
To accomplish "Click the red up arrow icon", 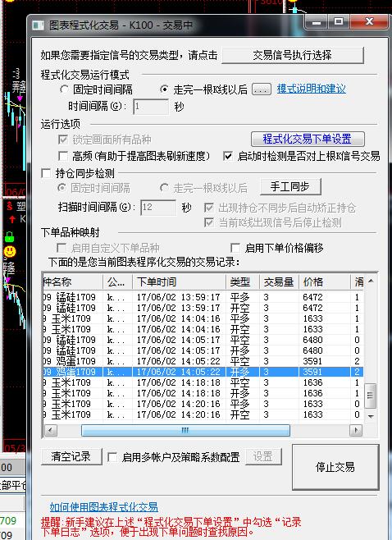I will tap(12, 219).
